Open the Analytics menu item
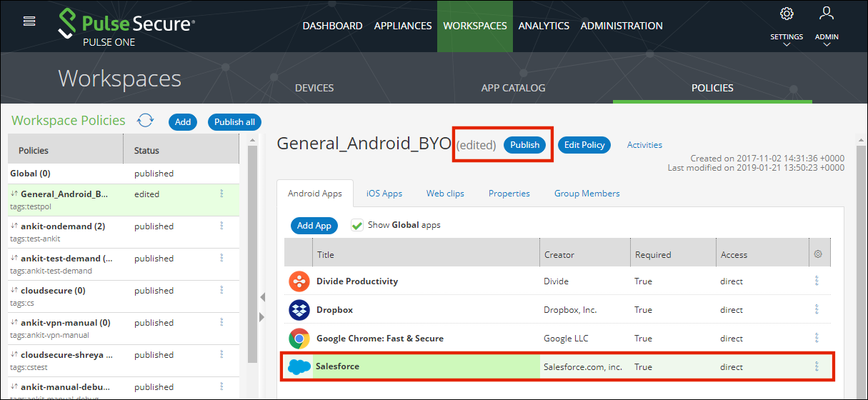Viewport: 868px width, 400px height. 544,26
